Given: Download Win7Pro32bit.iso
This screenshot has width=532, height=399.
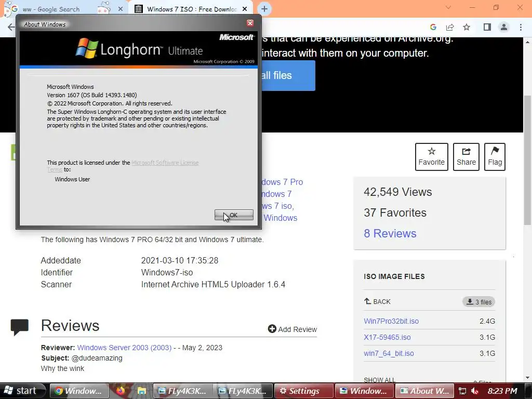Looking at the screenshot, I should (391, 321).
